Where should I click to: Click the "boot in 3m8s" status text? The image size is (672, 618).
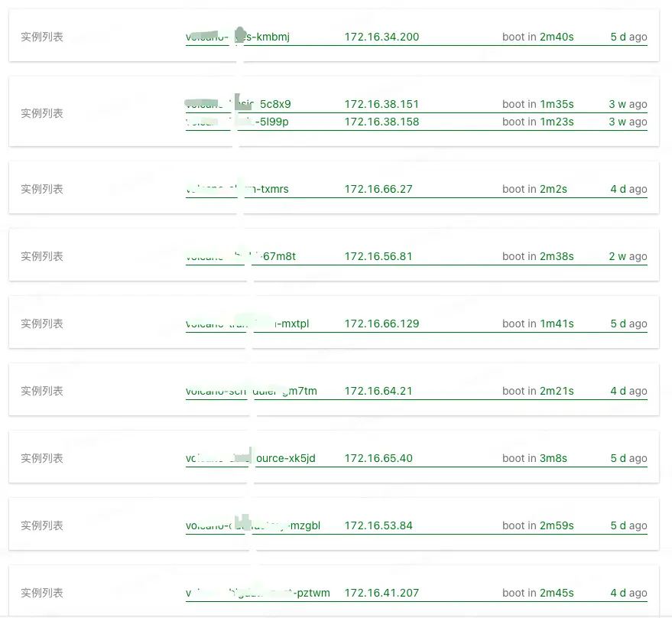pos(534,458)
